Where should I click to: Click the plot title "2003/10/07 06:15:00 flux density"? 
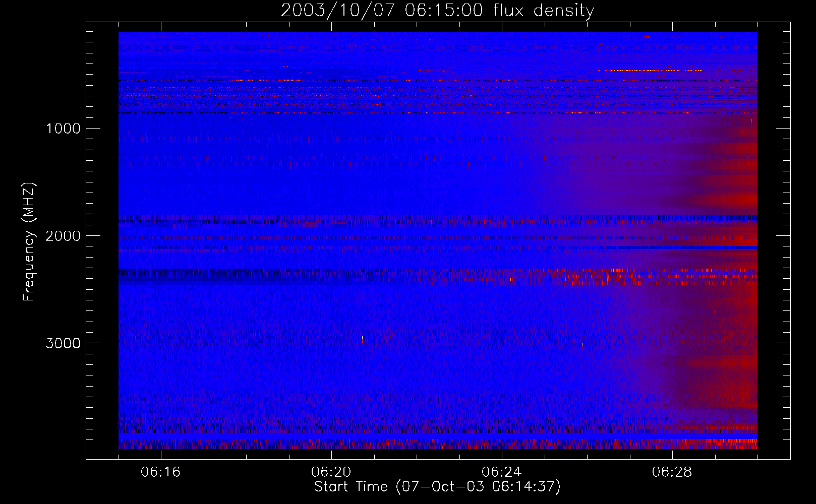tap(437, 11)
